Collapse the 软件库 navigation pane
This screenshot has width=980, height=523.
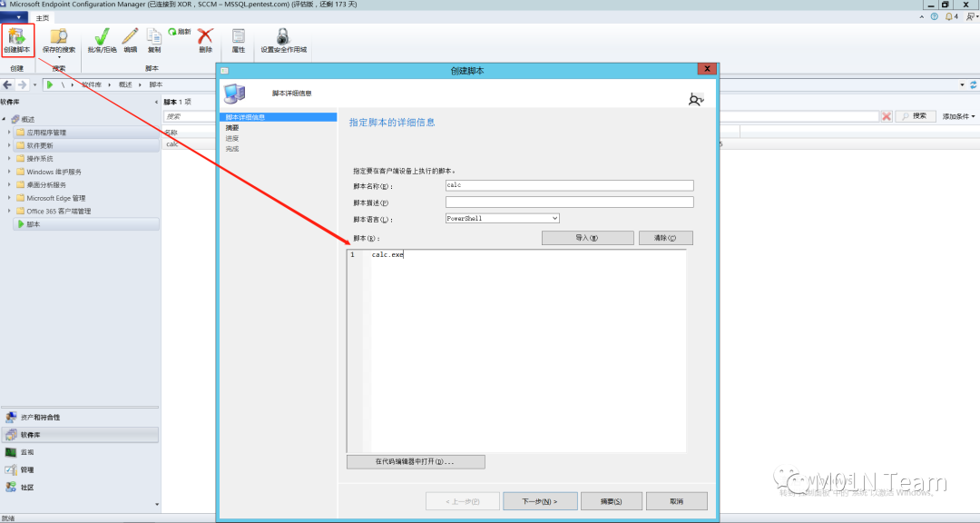pos(156,102)
